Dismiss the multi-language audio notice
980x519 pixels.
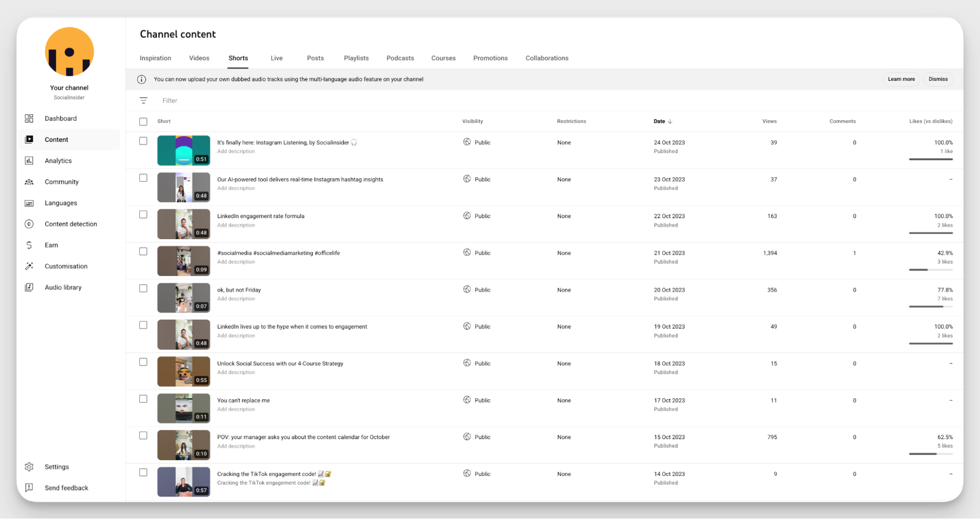(x=937, y=79)
